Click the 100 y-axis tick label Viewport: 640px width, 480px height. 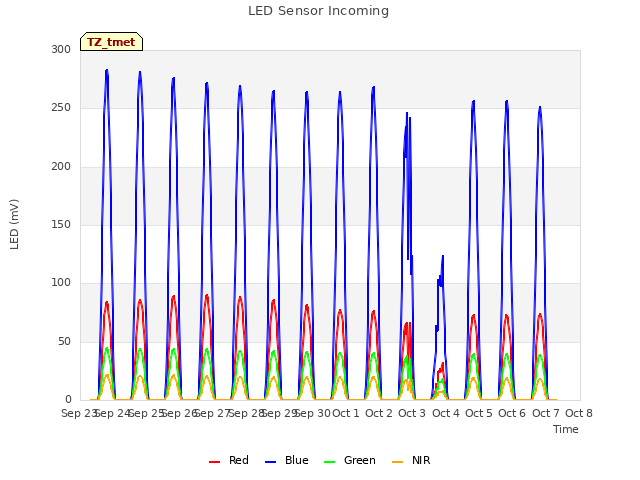point(61,282)
